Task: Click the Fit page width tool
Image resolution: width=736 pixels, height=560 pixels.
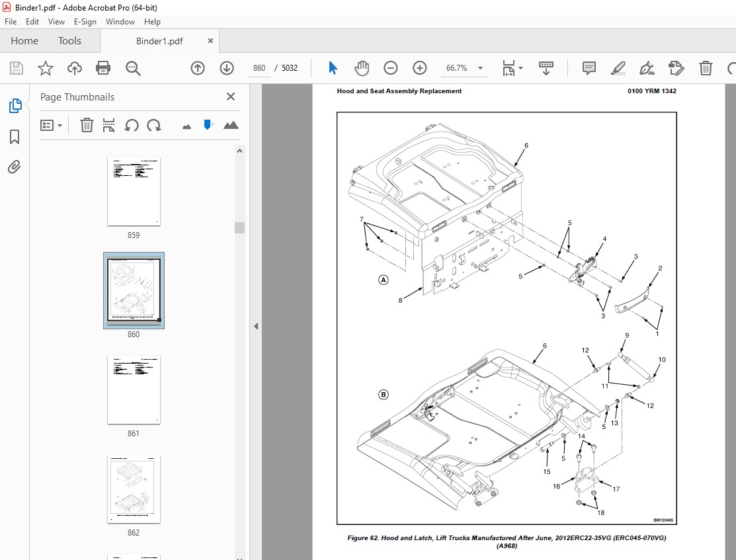Action: [509, 68]
